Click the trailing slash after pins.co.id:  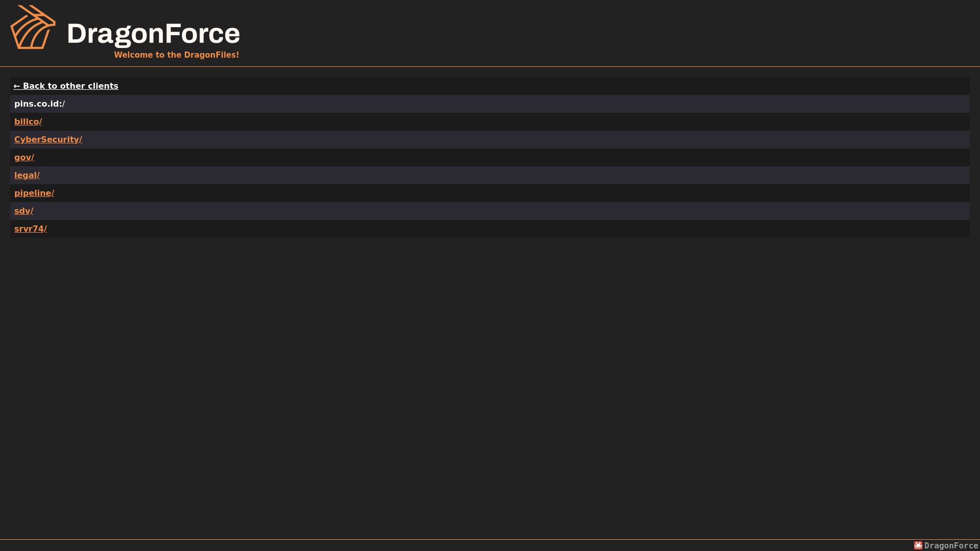tap(64, 104)
